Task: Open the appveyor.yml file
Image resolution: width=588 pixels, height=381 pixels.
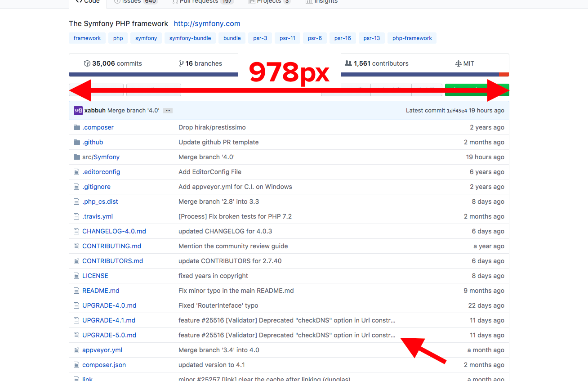Action: 102,350
